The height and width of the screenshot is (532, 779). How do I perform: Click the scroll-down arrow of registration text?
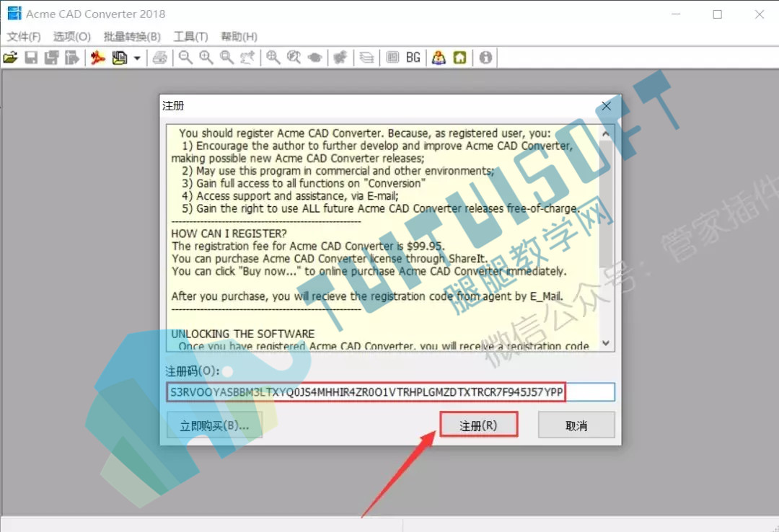click(x=606, y=343)
